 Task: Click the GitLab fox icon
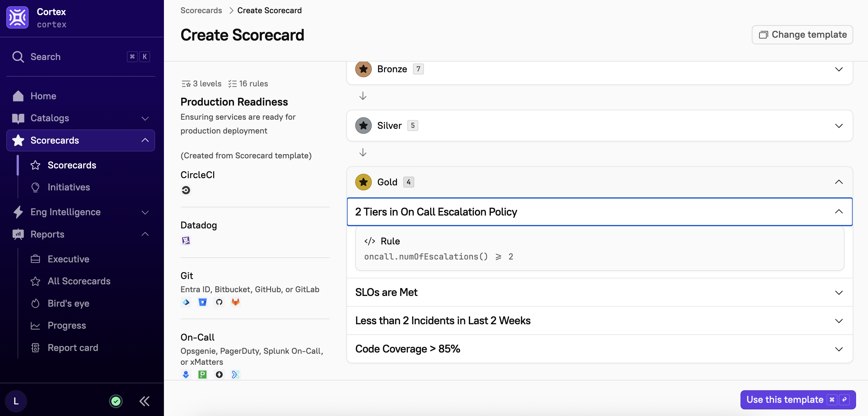(x=236, y=302)
